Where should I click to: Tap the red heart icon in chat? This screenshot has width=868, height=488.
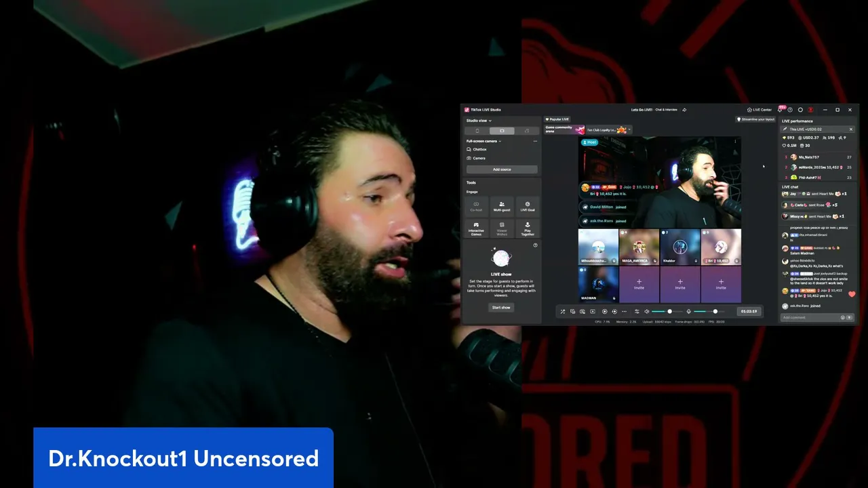[x=852, y=294]
